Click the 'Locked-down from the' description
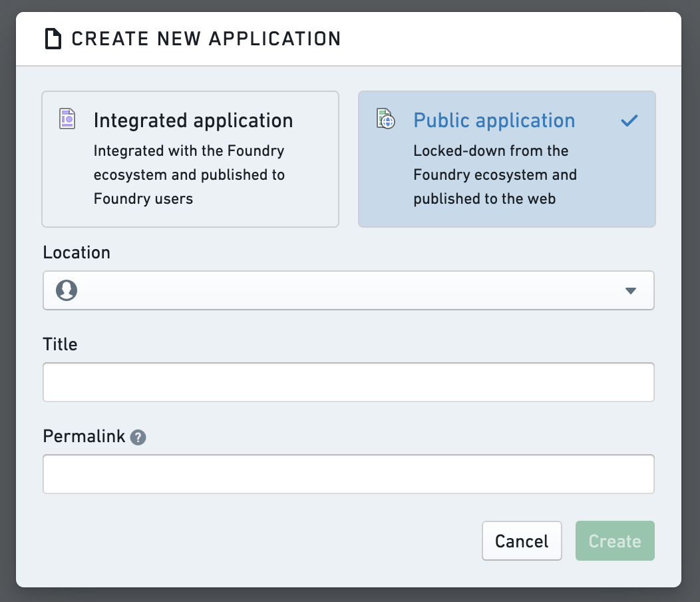 click(495, 174)
